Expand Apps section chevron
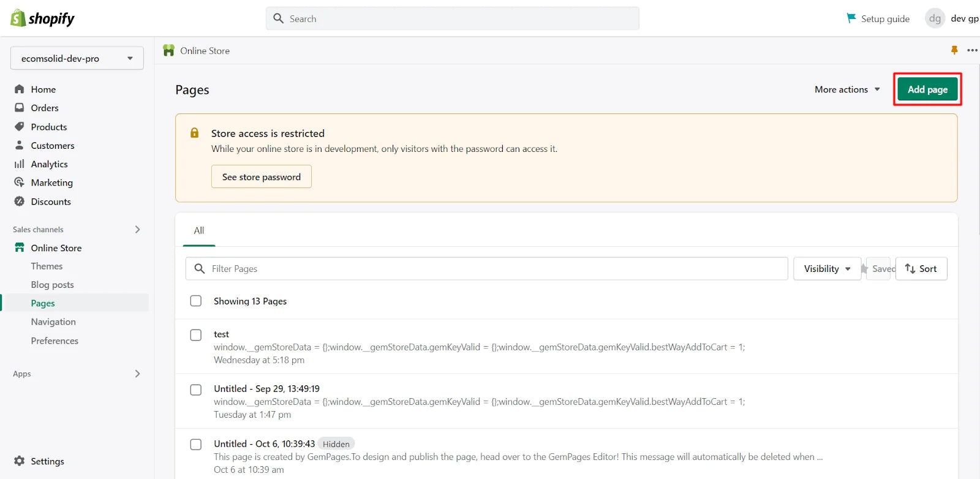Image resolution: width=980 pixels, height=479 pixels. click(137, 374)
